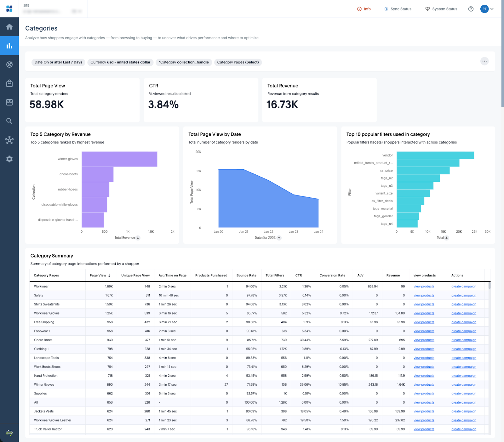Click the Category Summary table vertical scrollbar
The image size is (504, 442).
pyautogui.click(x=489, y=286)
